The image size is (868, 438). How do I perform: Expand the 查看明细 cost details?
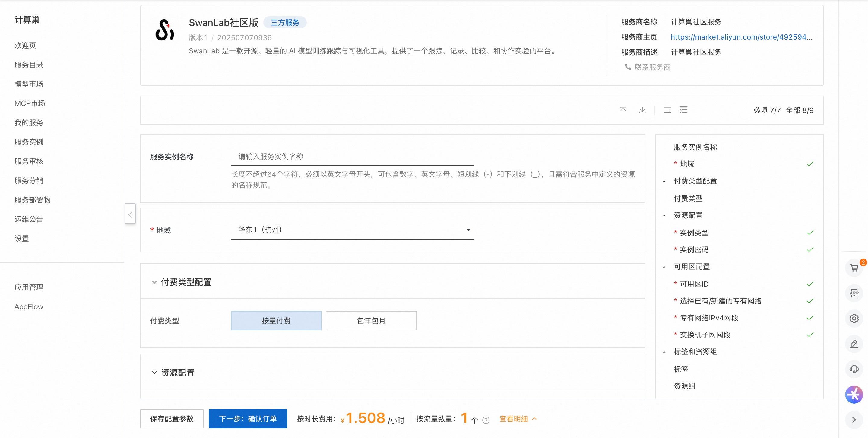[518, 419]
